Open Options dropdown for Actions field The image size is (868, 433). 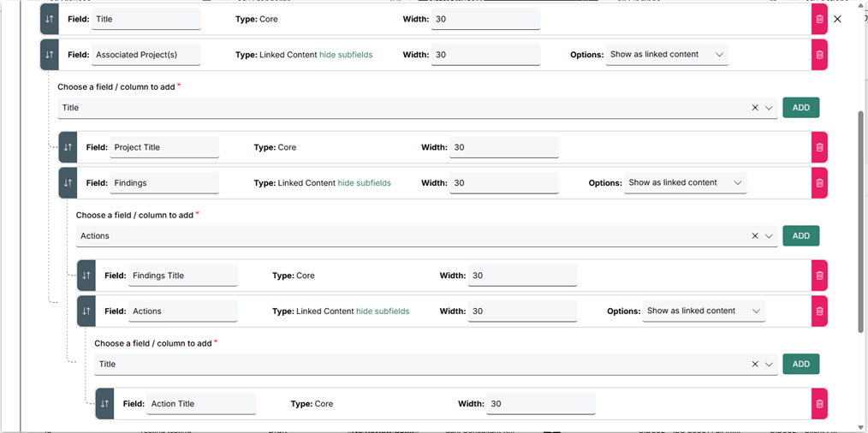pos(704,311)
